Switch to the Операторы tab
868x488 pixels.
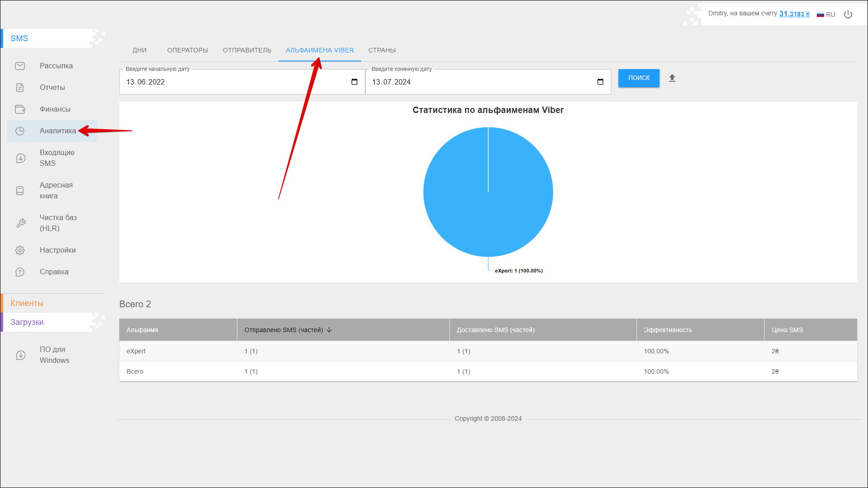[188, 50]
